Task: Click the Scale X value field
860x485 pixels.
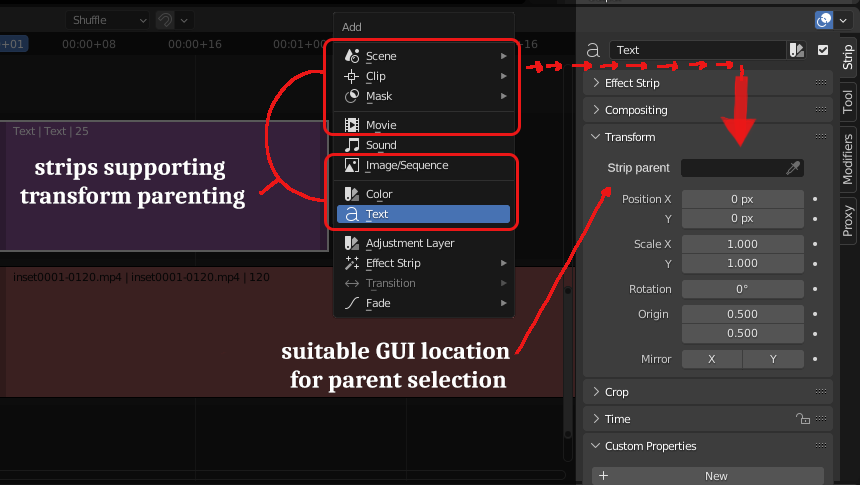Action: pyautogui.click(x=743, y=244)
